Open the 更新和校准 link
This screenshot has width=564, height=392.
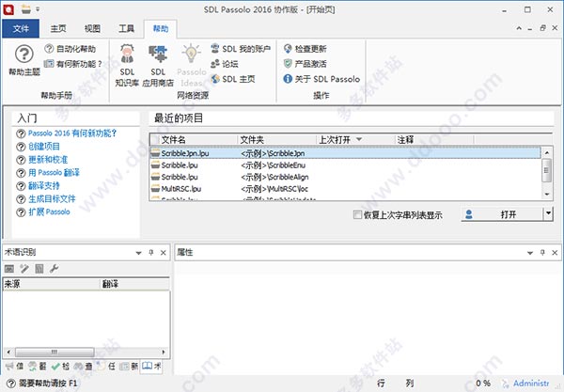pos(48,159)
